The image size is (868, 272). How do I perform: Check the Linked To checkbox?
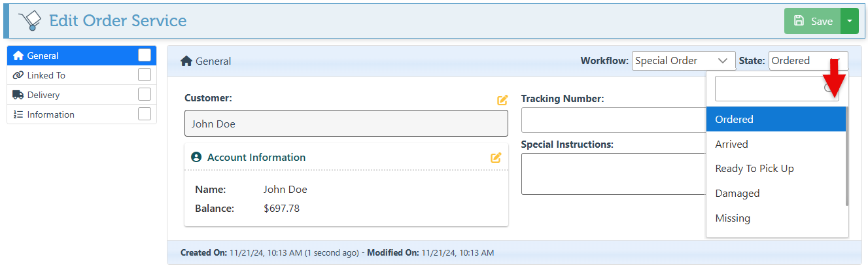[x=145, y=75]
